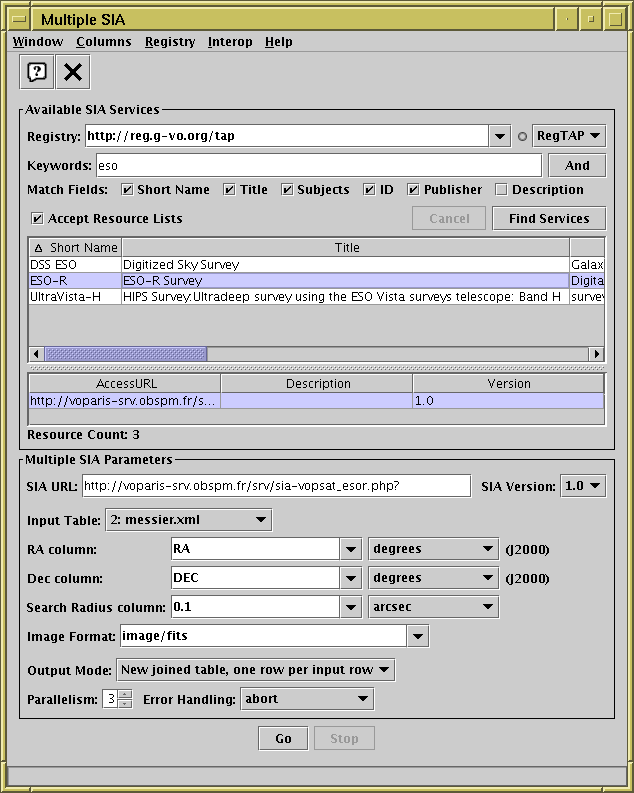Click the registry status indicator circle
Screen dimensions: 634x793
522,136
